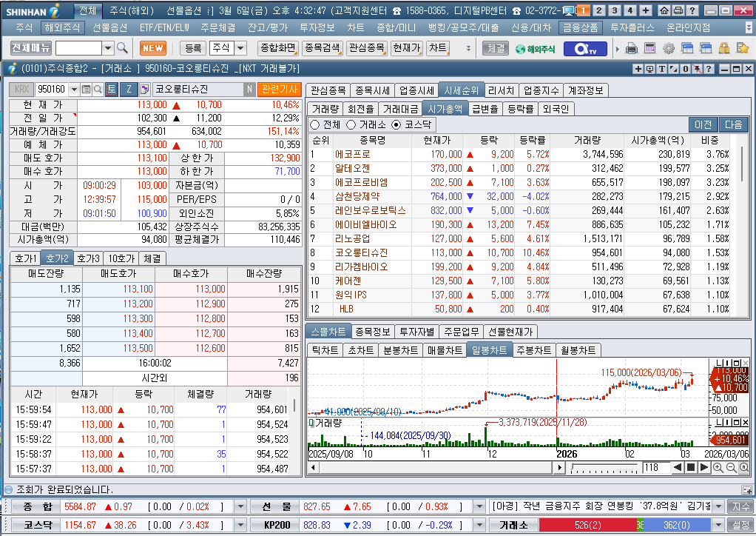756x536 pixels.
Task: Click the 다음 button
Action: [733, 124]
